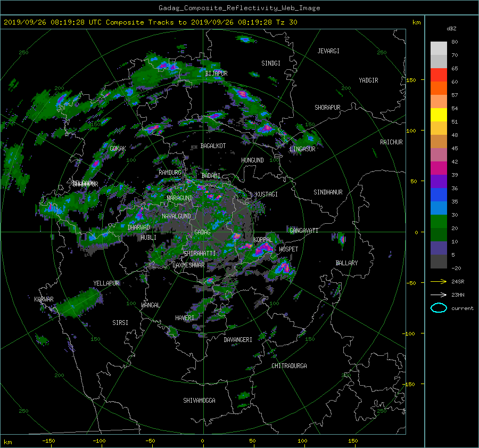This screenshot has width=479, height=448.
Task: Click the HAVERI city label
Action: pos(185,317)
